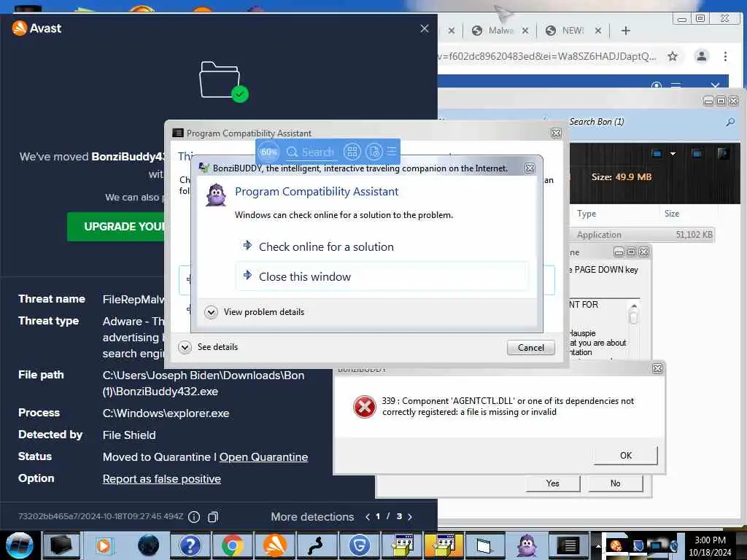Report as false positive in Avast
Screen dimensions: 747x560
[161, 479]
